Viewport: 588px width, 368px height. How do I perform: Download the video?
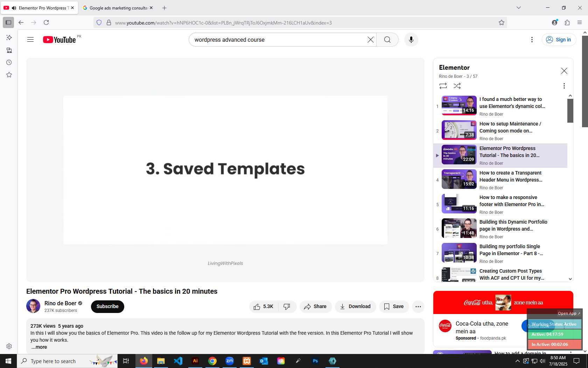coord(355,306)
